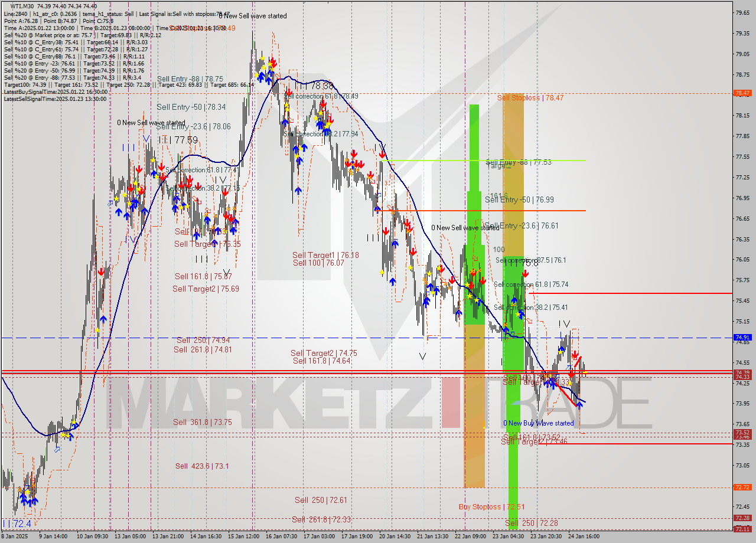Click the 76.05 price axis value
The height and width of the screenshot is (543, 756).
pyautogui.click(x=742, y=260)
